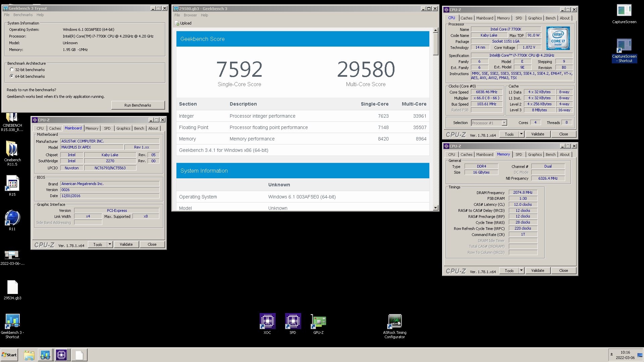Open the 29534.gb3 file icon

(12, 290)
